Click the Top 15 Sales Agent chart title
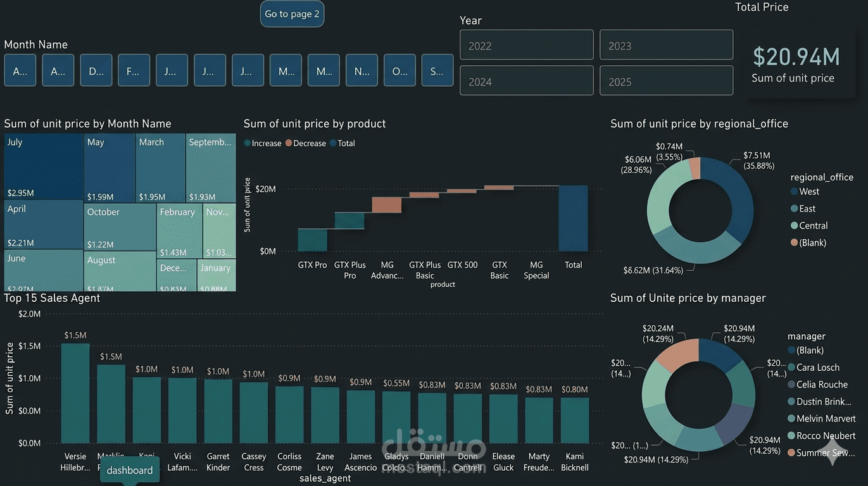This screenshot has height=486, width=868. [52, 298]
